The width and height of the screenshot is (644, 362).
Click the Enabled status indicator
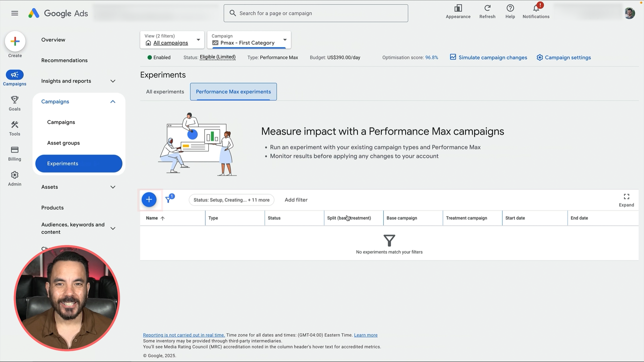(x=159, y=58)
